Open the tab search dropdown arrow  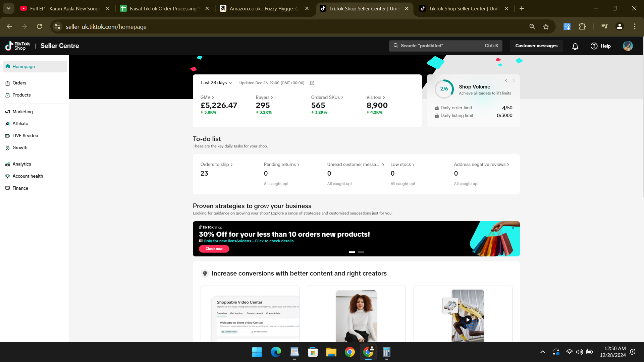[8, 8]
